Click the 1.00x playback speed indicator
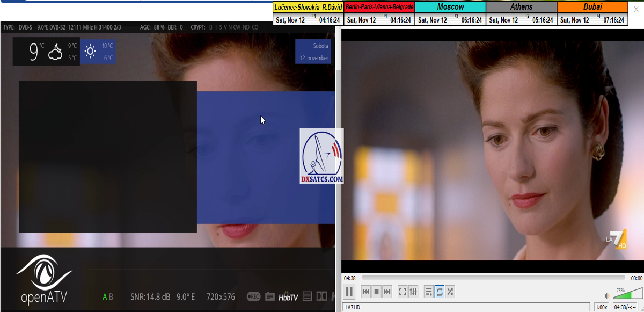644x312 pixels. (x=602, y=307)
